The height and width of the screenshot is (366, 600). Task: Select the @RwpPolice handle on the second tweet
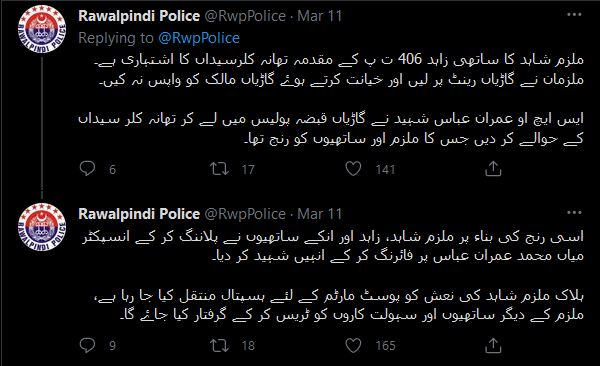245,214
